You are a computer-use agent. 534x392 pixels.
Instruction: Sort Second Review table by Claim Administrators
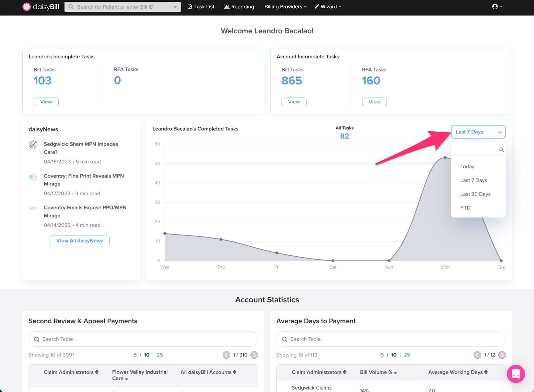pyautogui.click(x=71, y=372)
